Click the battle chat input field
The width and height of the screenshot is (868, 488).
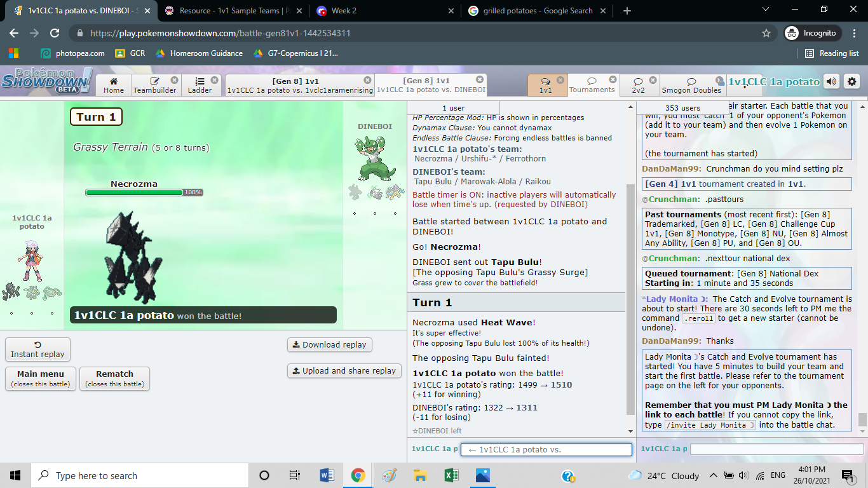[x=546, y=449]
